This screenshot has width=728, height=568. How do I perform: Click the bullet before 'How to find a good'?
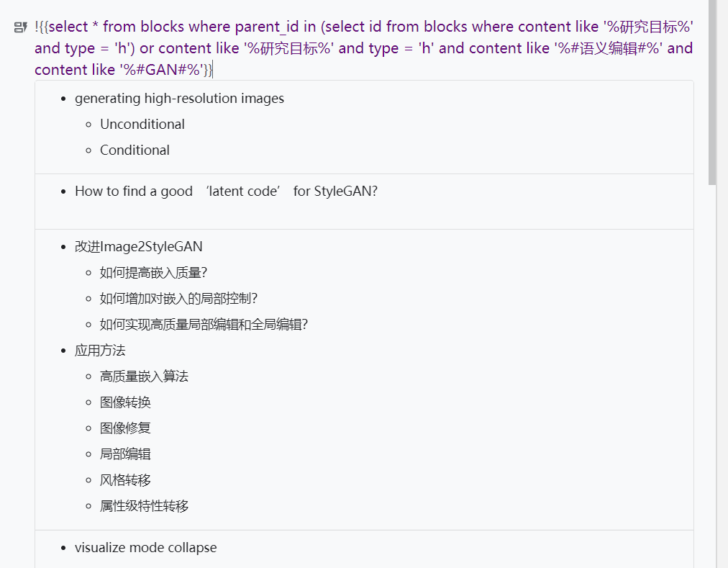pos(64,191)
